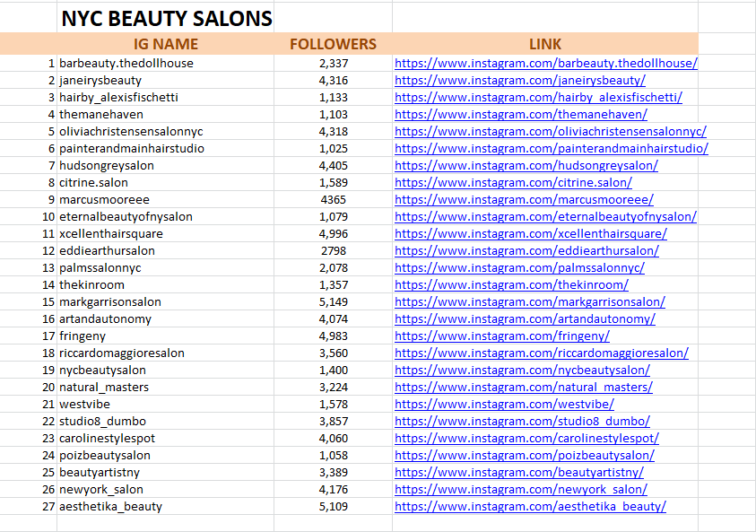Visit the painterandmainhairstudio Instagram link

tap(552, 149)
